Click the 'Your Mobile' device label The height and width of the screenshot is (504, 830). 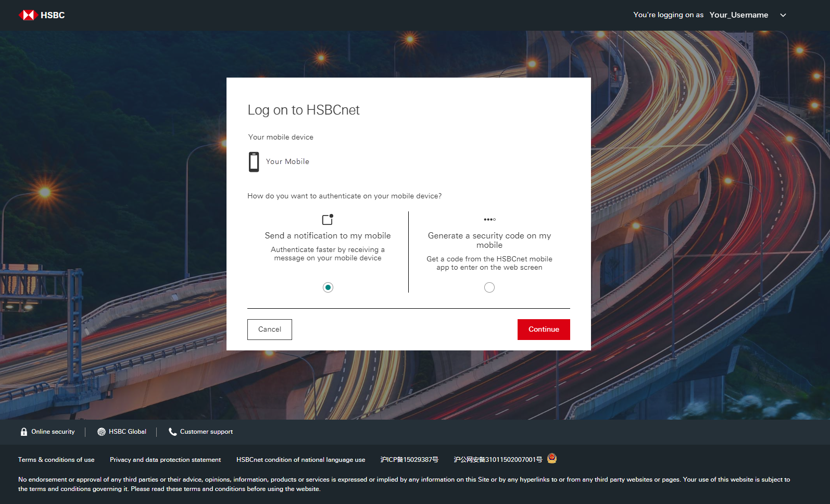[x=287, y=161]
